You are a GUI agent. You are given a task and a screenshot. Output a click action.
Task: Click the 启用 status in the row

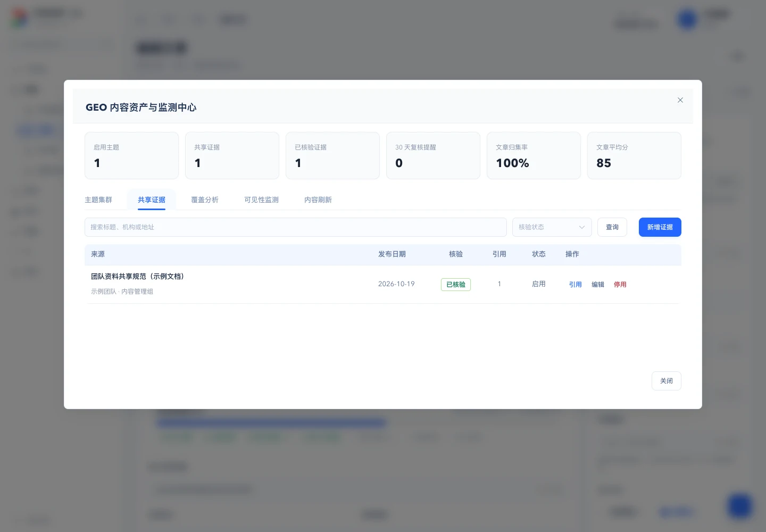pos(539,284)
